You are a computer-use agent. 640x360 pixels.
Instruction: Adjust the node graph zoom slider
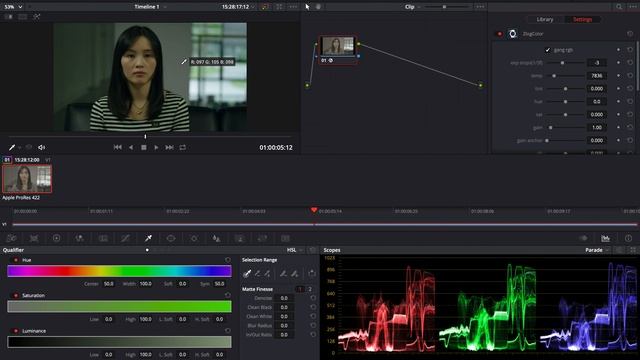(x=447, y=7)
